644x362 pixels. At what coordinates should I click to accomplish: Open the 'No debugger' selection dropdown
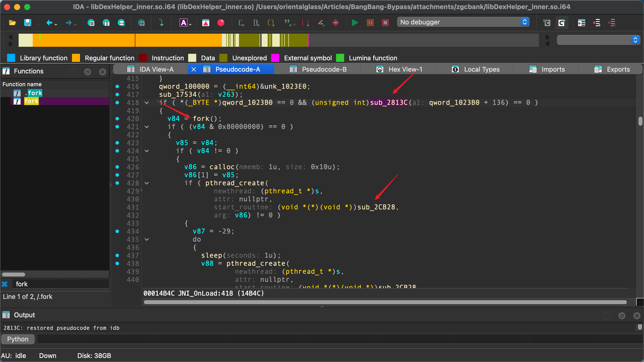pyautogui.click(x=463, y=22)
